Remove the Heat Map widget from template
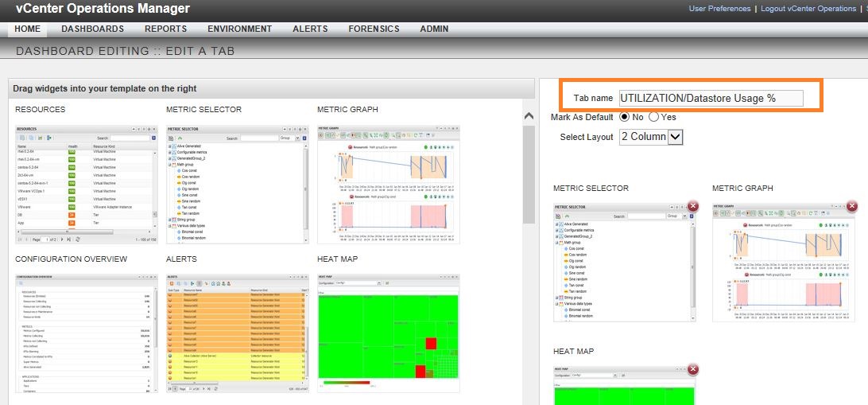This screenshot has height=405, width=868. pyautogui.click(x=692, y=369)
